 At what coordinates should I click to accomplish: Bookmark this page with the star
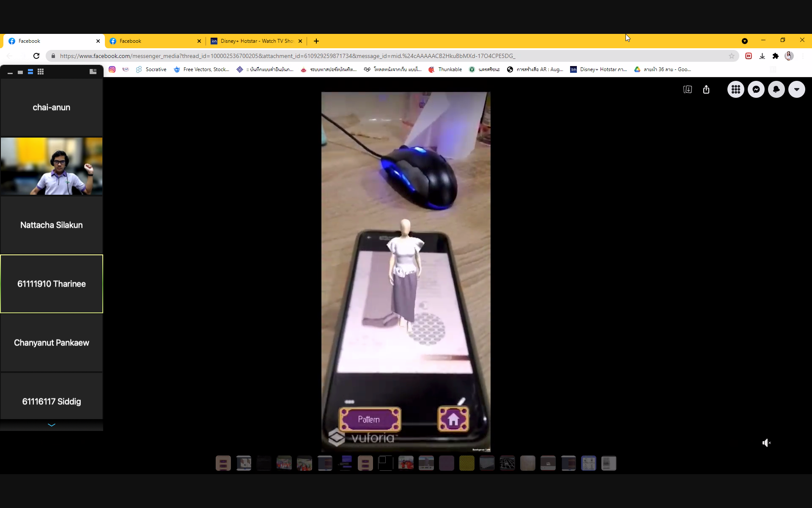(x=731, y=56)
